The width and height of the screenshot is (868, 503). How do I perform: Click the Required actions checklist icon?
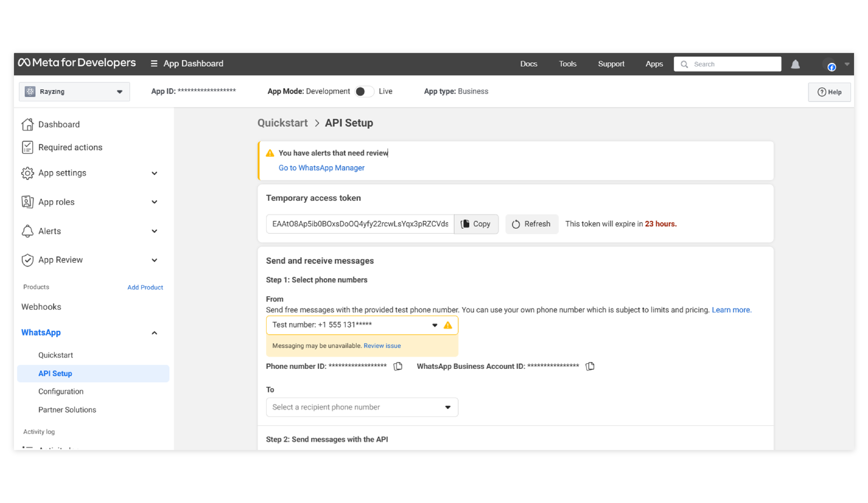pyautogui.click(x=27, y=147)
